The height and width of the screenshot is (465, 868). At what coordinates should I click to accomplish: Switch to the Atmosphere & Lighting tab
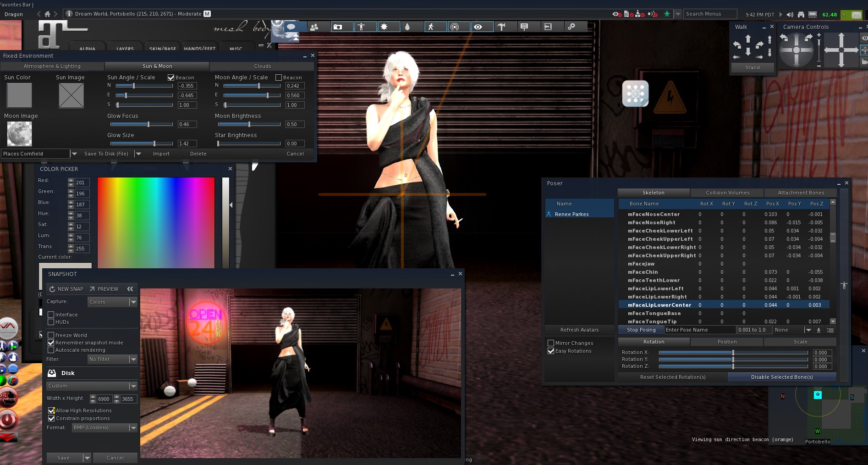52,66
